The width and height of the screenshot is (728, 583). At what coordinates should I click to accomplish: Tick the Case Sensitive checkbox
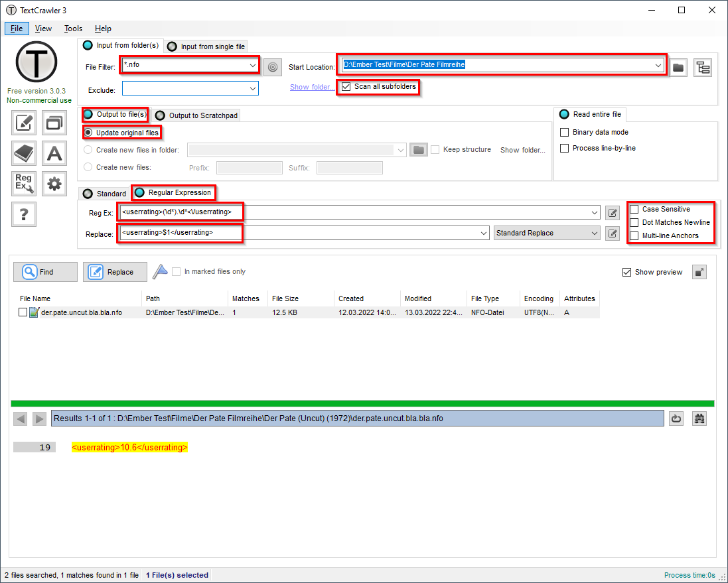pyautogui.click(x=634, y=210)
